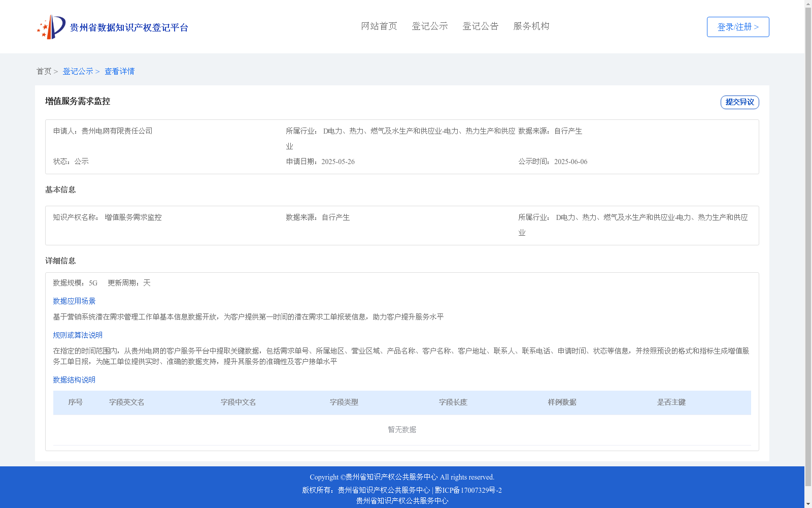This screenshot has height=508, width=812.
Task: Select 知识产权名称 value 增值服务需求监控
Action: click(x=133, y=217)
